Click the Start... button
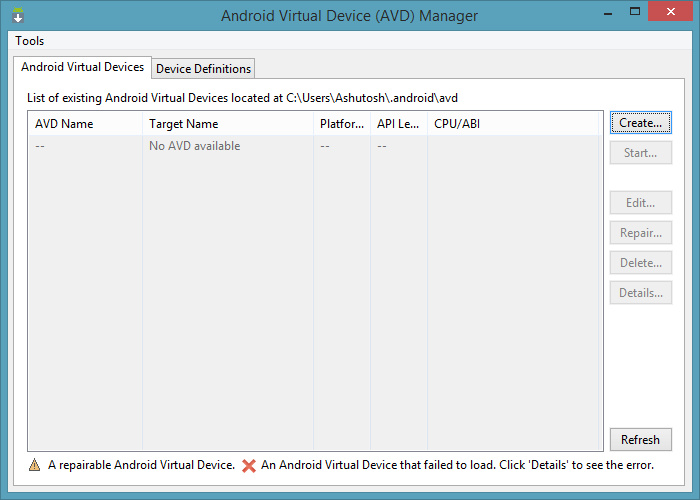Screen dimensions: 700x500 [x=641, y=153]
